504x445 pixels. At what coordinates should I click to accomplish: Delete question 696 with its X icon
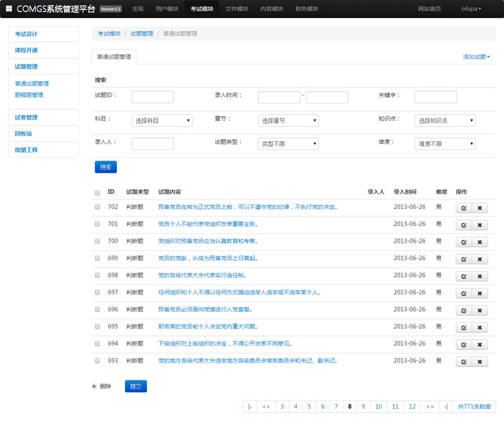480,311
